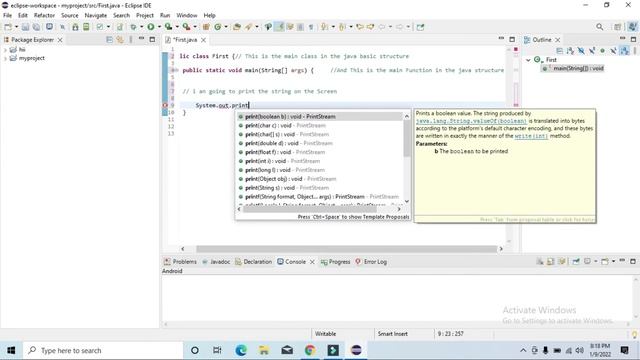Toggle Block Selection mode icon
The height and width of the screenshot is (360, 640).
pos(300,27)
